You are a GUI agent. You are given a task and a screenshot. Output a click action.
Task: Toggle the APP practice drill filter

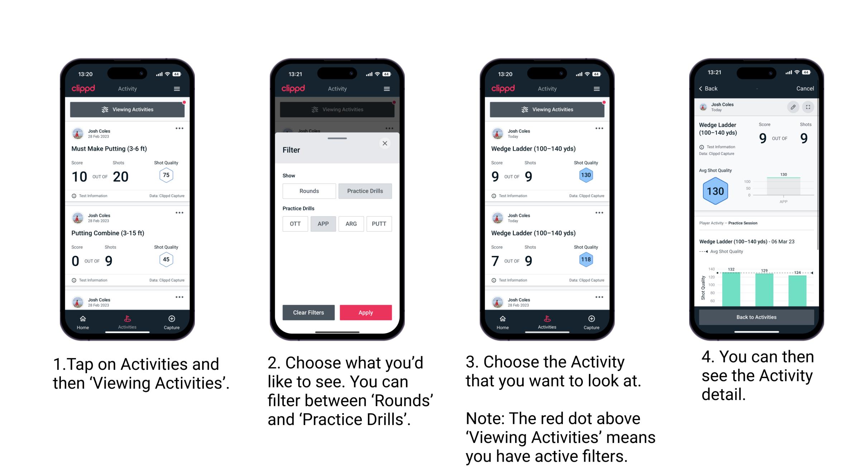[323, 224]
